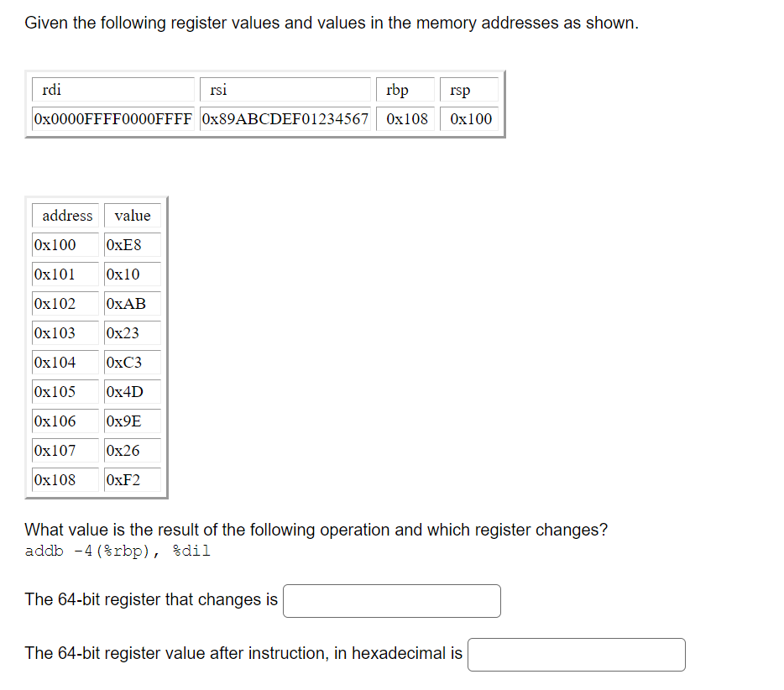Click the value column header

(132, 216)
